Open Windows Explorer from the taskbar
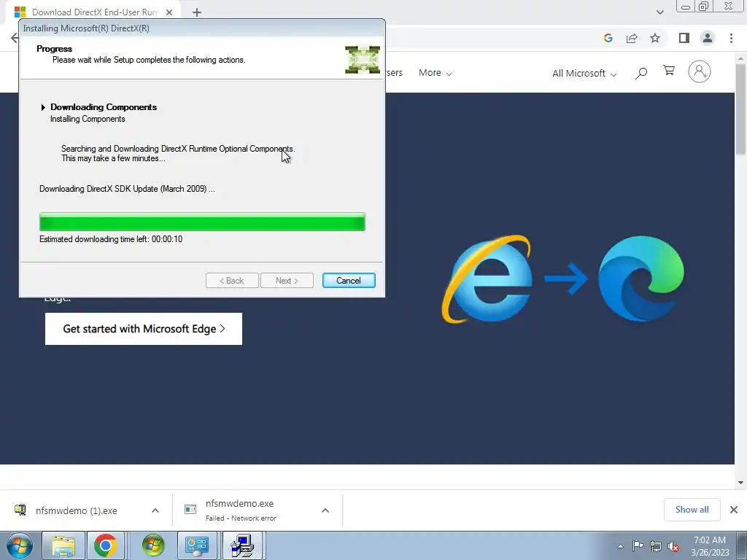The width and height of the screenshot is (747, 560). [63, 545]
